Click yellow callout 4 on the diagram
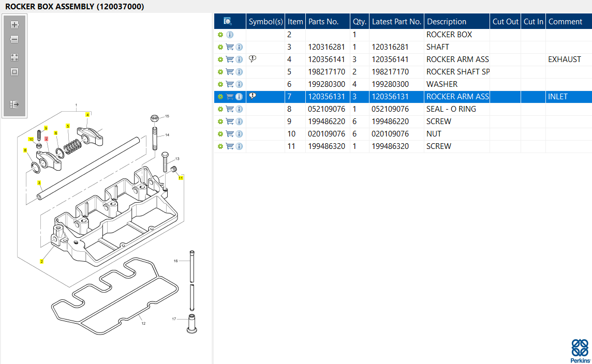This screenshot has height=364, width=592. click(88, 114)
